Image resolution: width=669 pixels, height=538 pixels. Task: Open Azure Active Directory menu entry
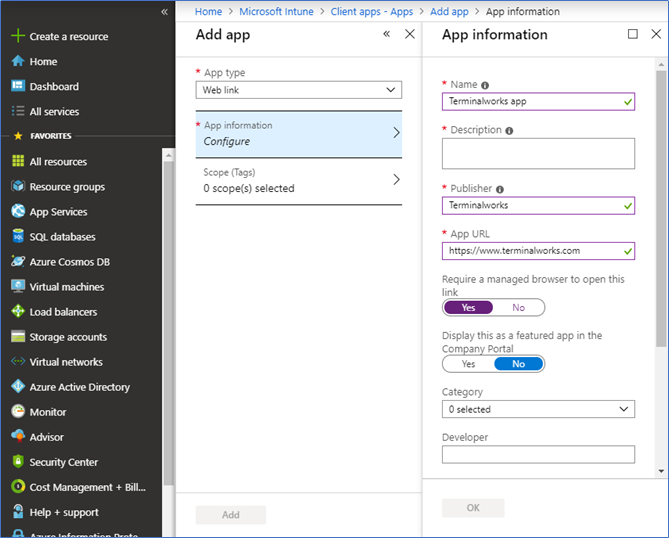pos(80,387)
